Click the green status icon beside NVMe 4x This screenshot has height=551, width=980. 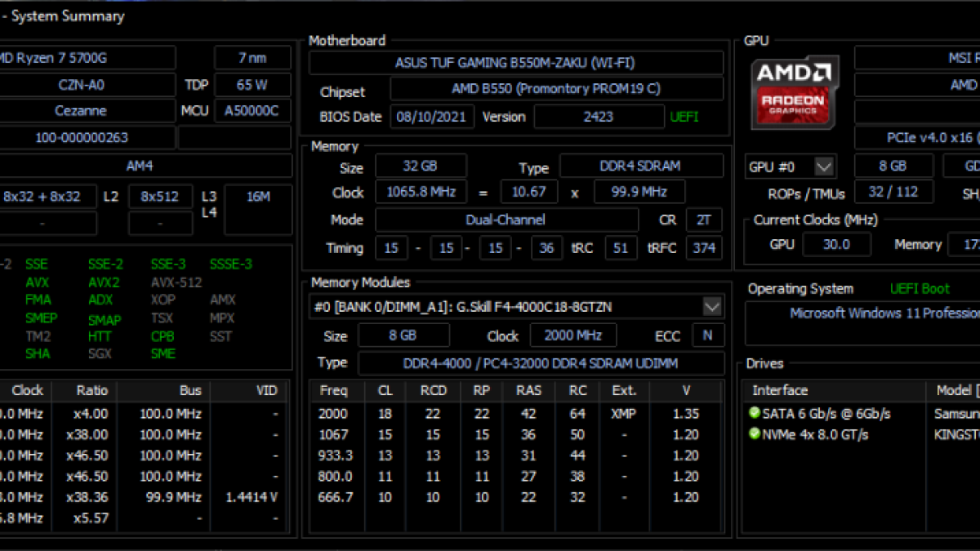754,433
